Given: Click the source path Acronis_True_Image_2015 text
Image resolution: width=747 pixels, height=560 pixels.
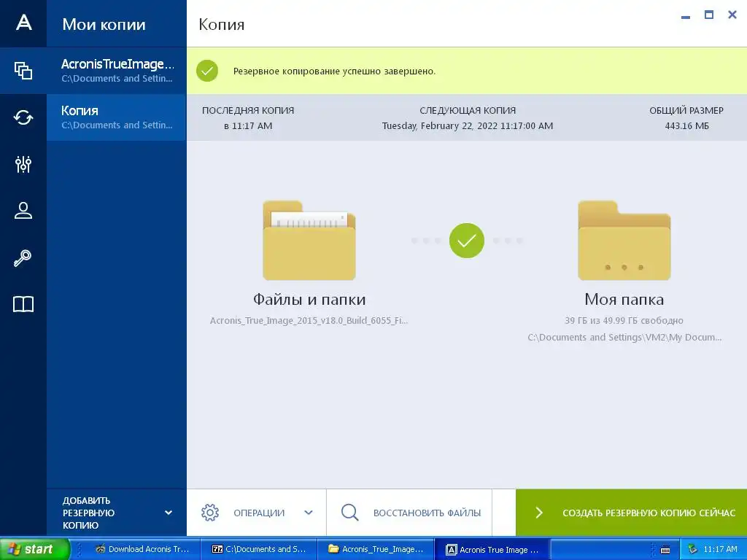Looking at the screenshot, I should pos(309,321).
